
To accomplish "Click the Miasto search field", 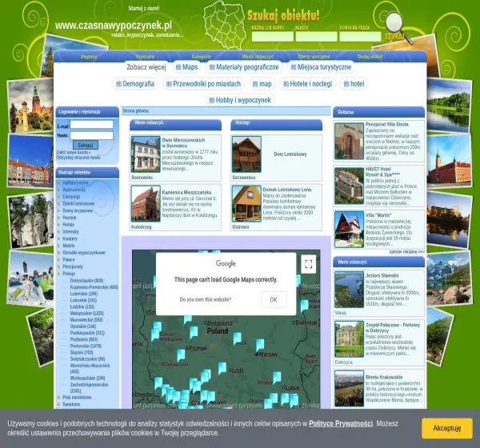I will pyautogui.click(x=316, y=37).
